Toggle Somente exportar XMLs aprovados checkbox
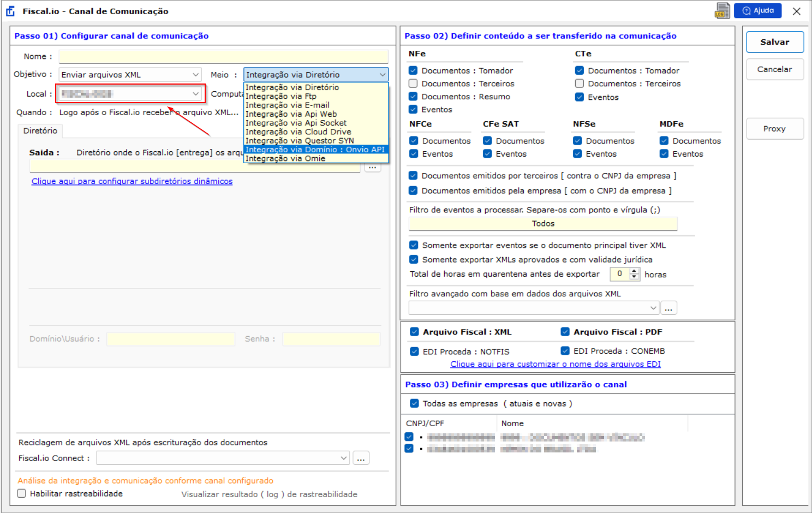 coord(414,260)
